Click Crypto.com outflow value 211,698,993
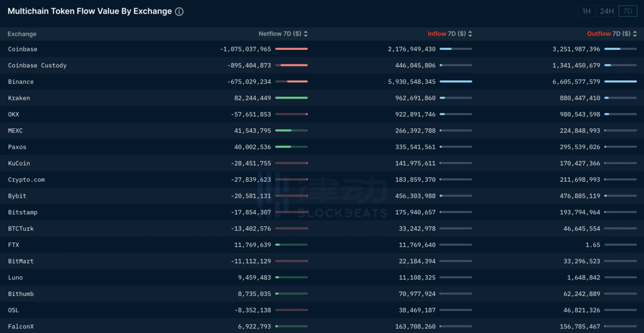Screen dimensions: 644x333 coord(580,180)
